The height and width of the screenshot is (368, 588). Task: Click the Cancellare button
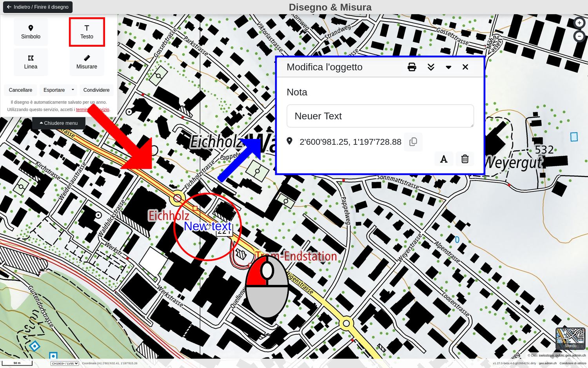coord(20,90)
